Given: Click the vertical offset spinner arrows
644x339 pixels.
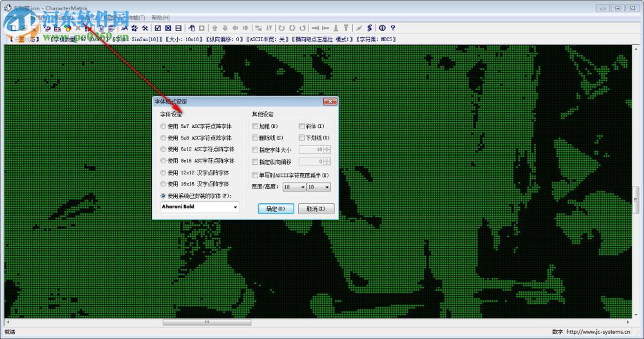Looking at the screenshot, I should (x=327, y=161).
